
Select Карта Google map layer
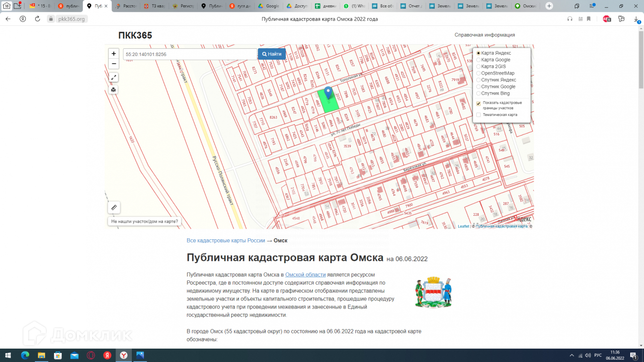479,60
